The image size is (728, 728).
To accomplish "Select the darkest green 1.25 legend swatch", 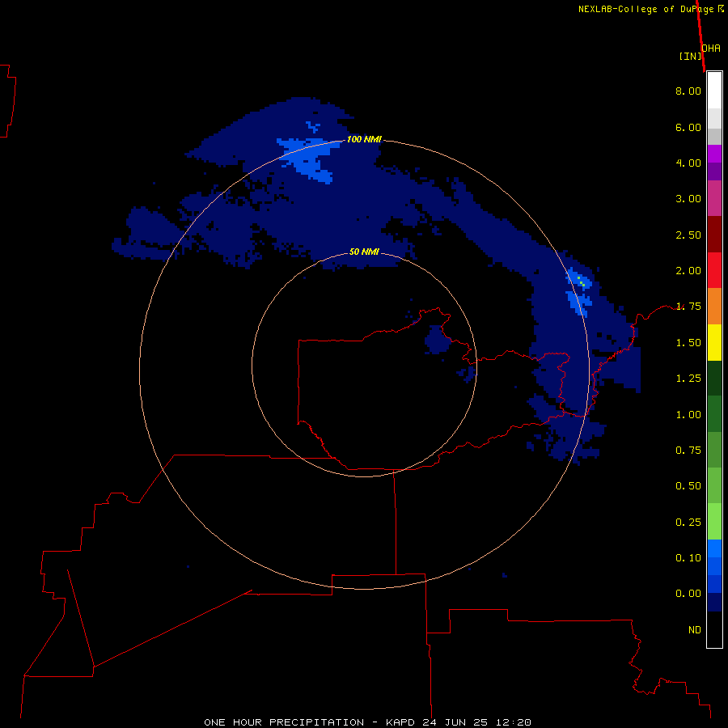I will click(714, 379).
